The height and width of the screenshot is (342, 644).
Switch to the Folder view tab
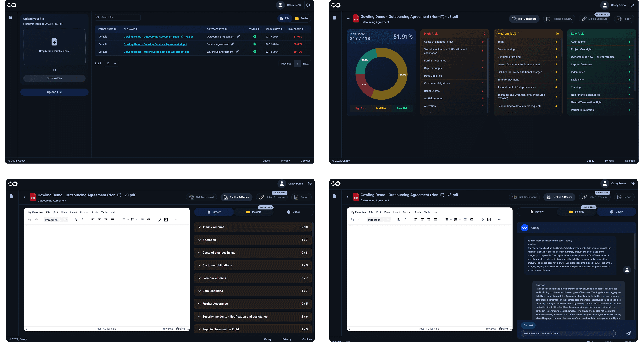[302, 18]
